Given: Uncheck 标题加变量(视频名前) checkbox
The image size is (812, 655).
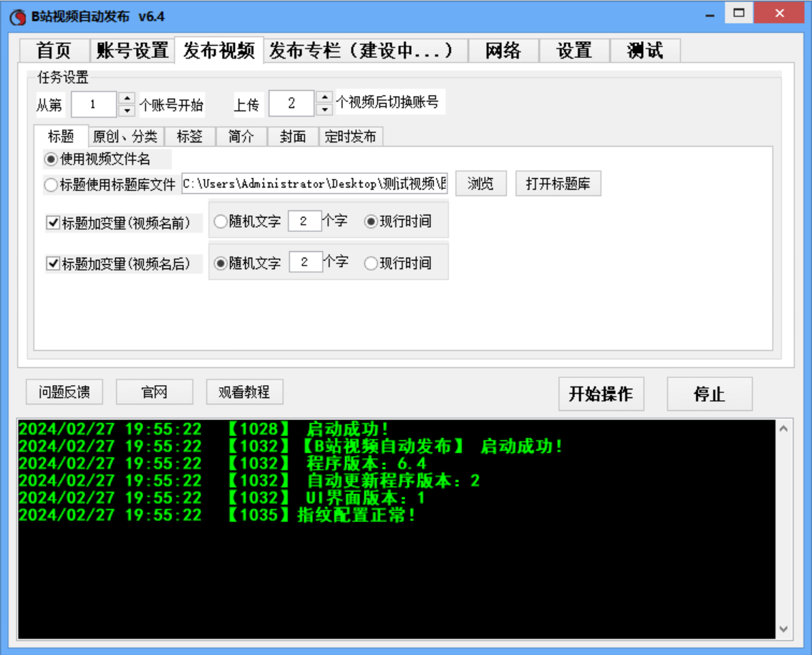Looking at the screenshot, I should pos(53,223).
